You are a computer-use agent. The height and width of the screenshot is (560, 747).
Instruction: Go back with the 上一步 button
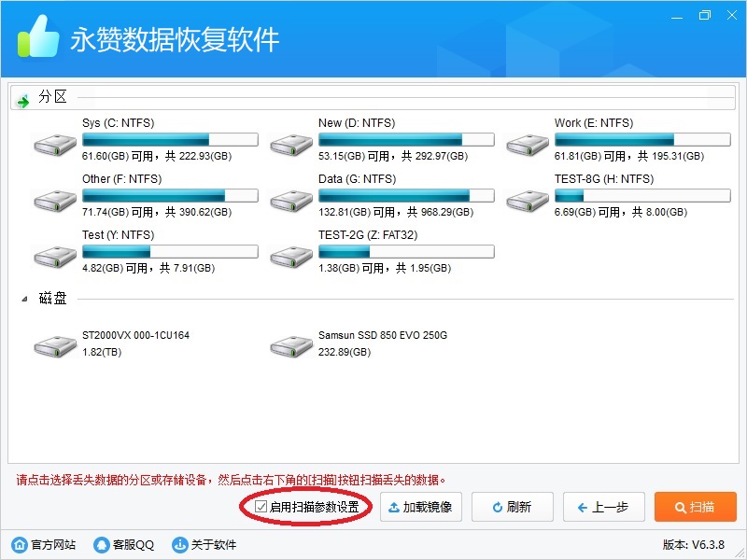pyautogui.click(x=603, y=507)
